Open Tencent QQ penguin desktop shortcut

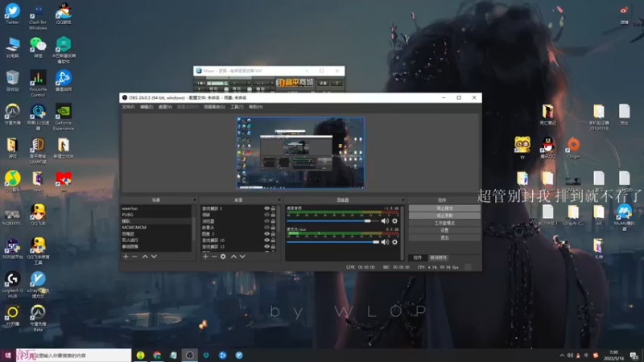[547, 148]
